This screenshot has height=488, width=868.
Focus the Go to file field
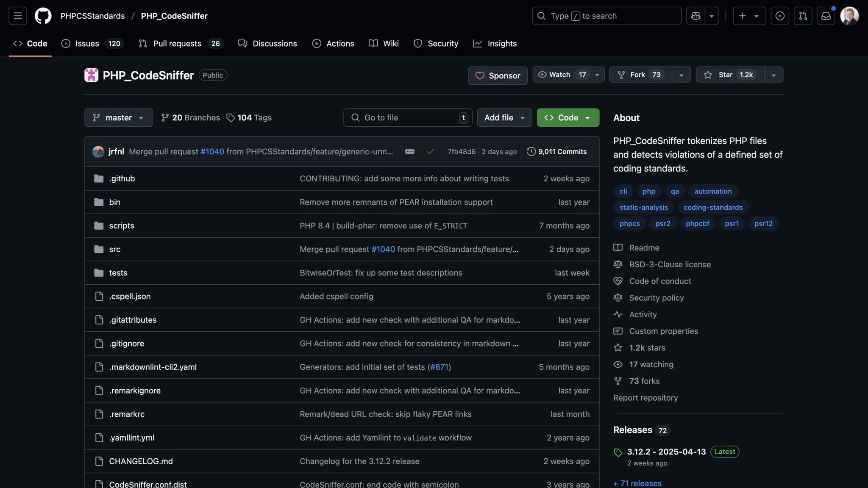(x=408, y=117)
